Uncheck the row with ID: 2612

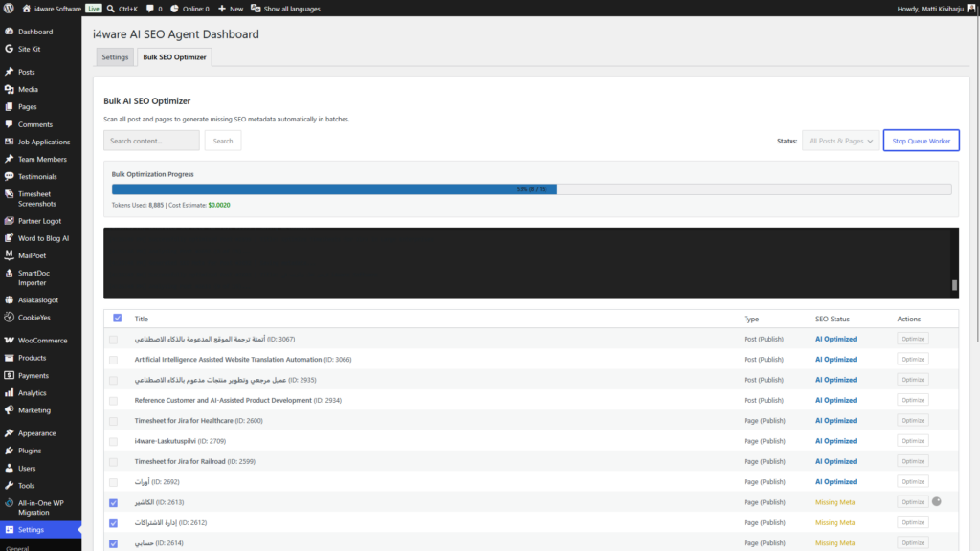coord(113,523)
